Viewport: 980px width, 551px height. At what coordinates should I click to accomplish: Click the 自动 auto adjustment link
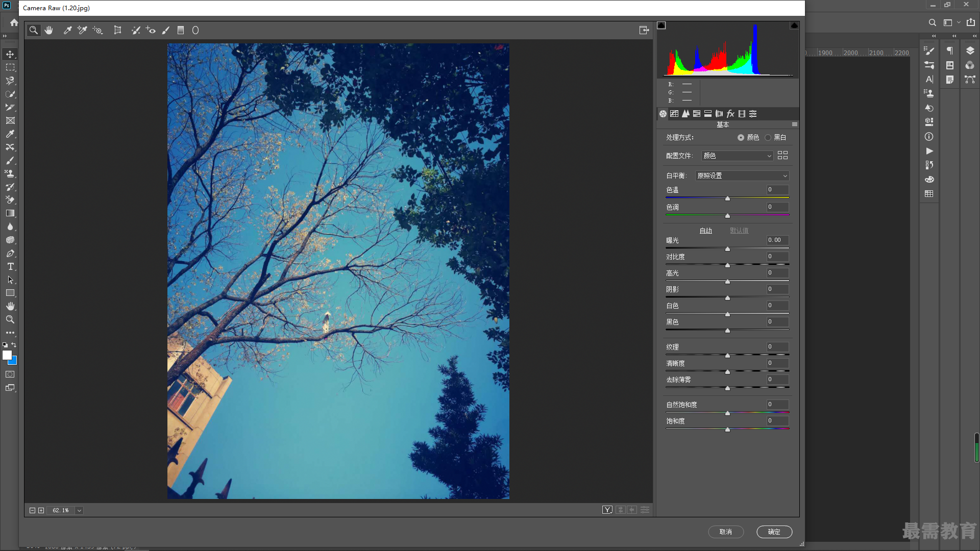point(705,231)
